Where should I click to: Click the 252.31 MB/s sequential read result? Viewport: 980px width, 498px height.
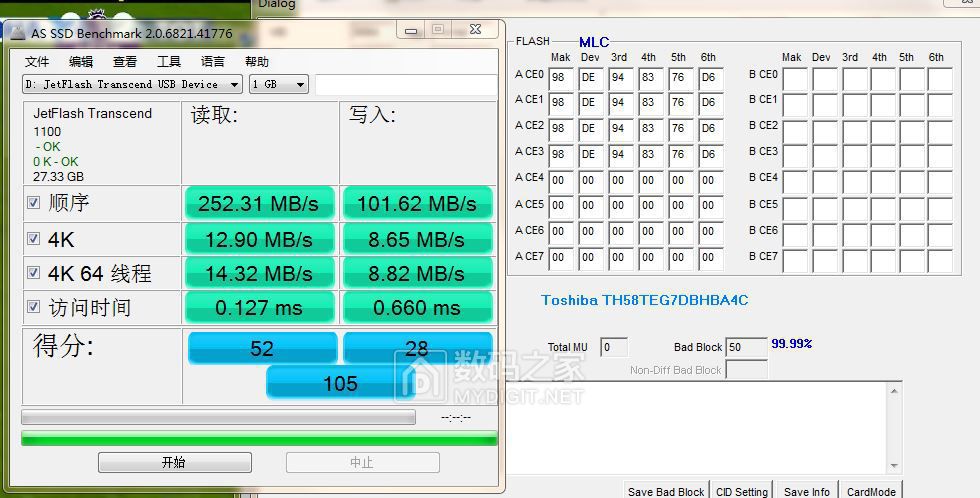tap(259, 203)
